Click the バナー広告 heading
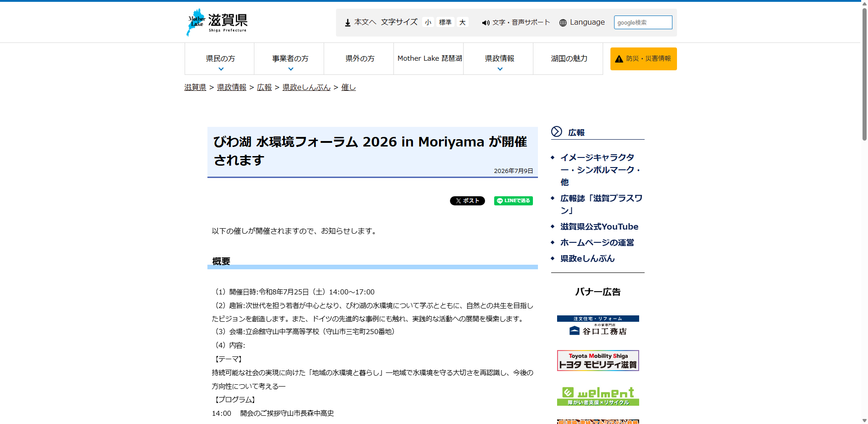The height and width of the screenshot is (424, 868). click(x=598, y=292)
